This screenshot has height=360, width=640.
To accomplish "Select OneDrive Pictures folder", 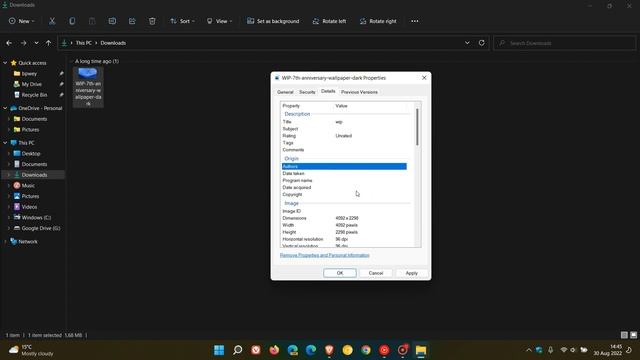I will click(30, 129).
